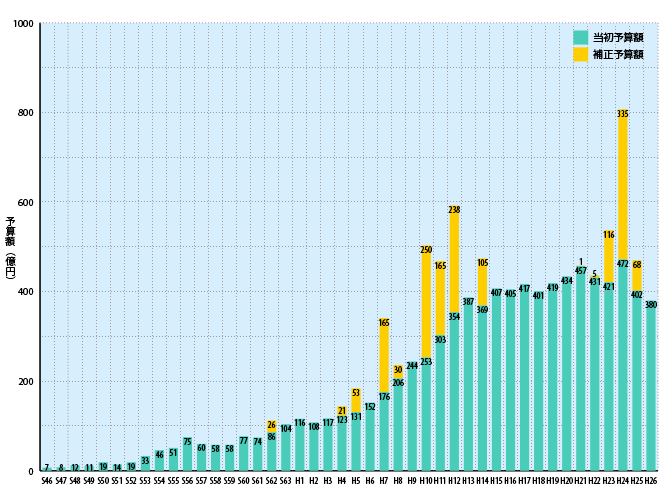The height and width of the screenshot is (500, 670).
Task: Click the S46 x-axis label
Action: pos(47,481)
